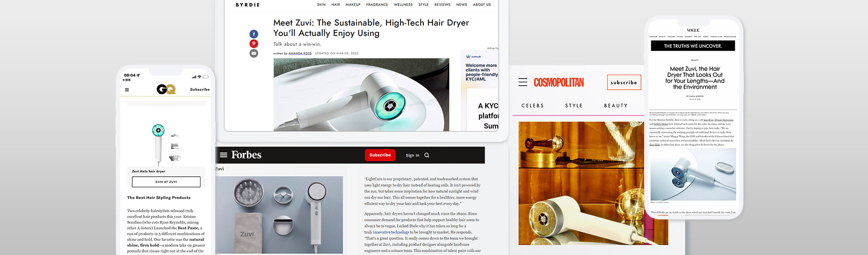The image size is (868, 255).
Task: Pin article with Pinterest icon
Action: 254,44
